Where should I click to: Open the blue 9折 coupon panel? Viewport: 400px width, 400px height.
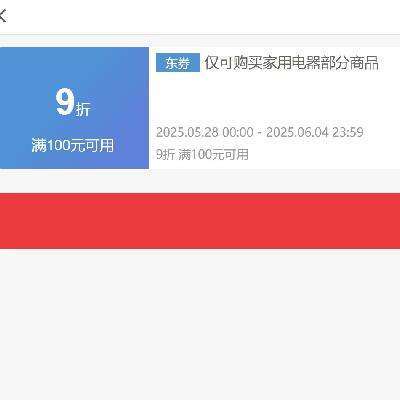pos(74,108)
